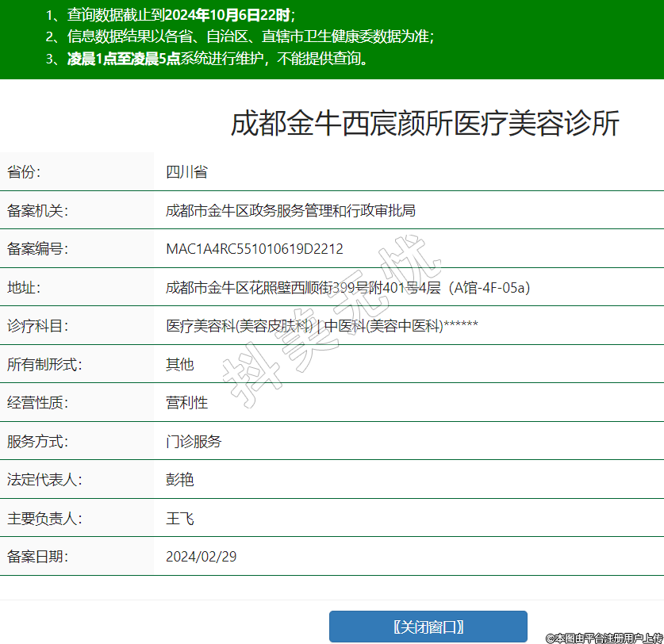
Task: Click the 备案机关 row label
Action: (37, 210)
